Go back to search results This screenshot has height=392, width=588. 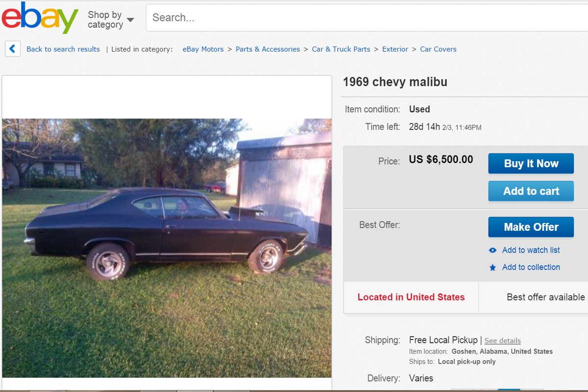pos(63,49)
